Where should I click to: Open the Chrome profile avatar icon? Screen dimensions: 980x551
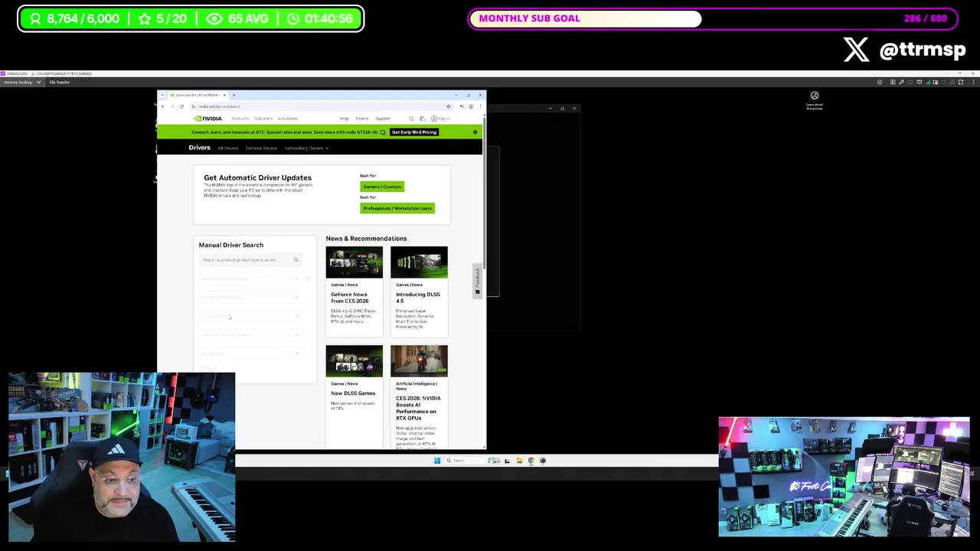(x=471, y=106)
